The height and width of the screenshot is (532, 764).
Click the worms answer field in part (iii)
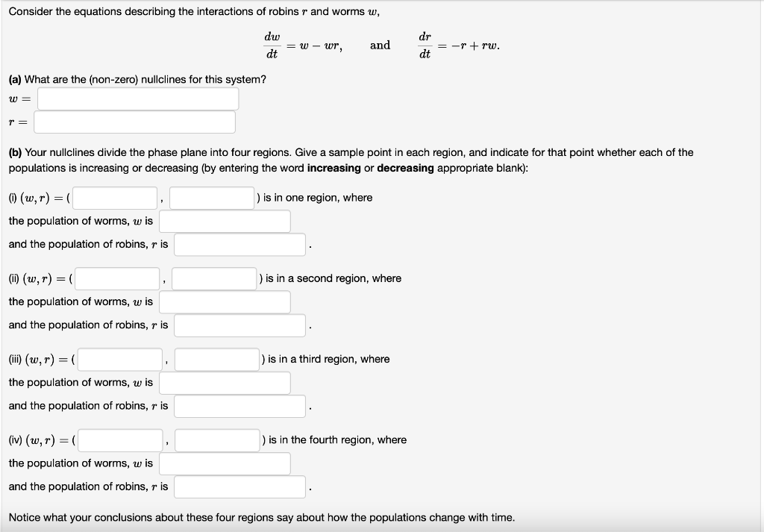pos(225,383)
